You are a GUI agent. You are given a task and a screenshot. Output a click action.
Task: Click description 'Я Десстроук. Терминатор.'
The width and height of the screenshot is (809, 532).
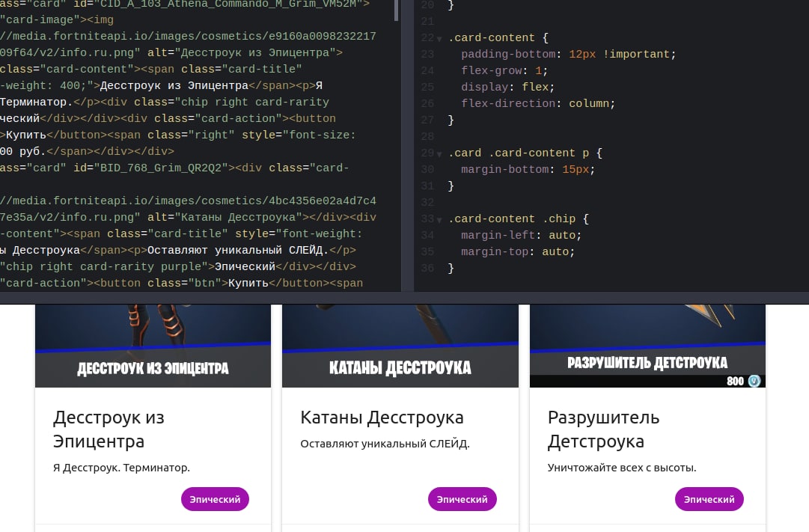click(x=121, y=468)
